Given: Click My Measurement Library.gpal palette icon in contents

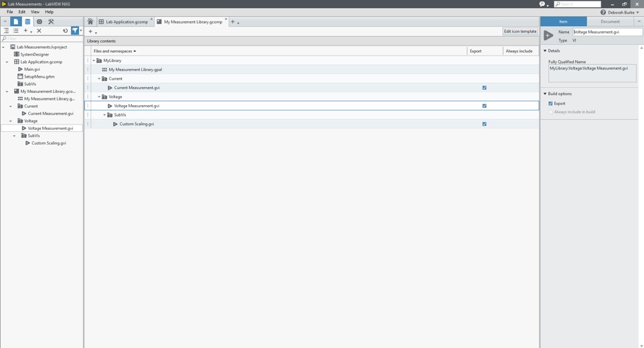Looking at the screenshot, I should pos(104,70).
